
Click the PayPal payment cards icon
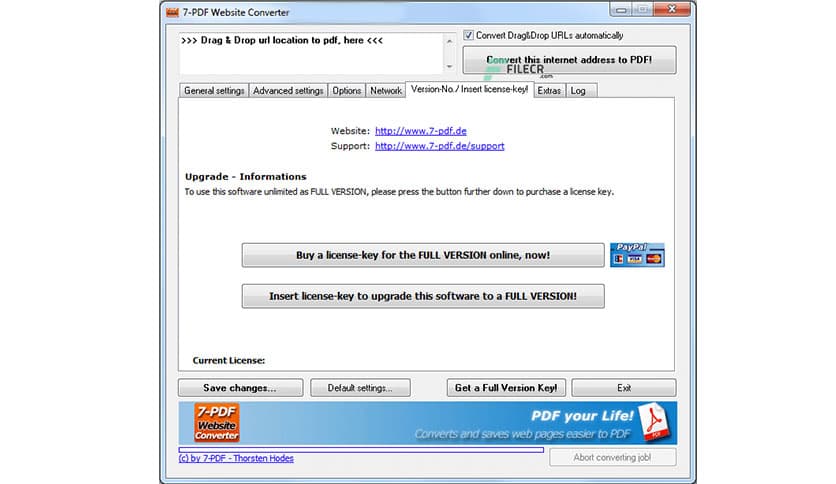(x=637, y=255)
